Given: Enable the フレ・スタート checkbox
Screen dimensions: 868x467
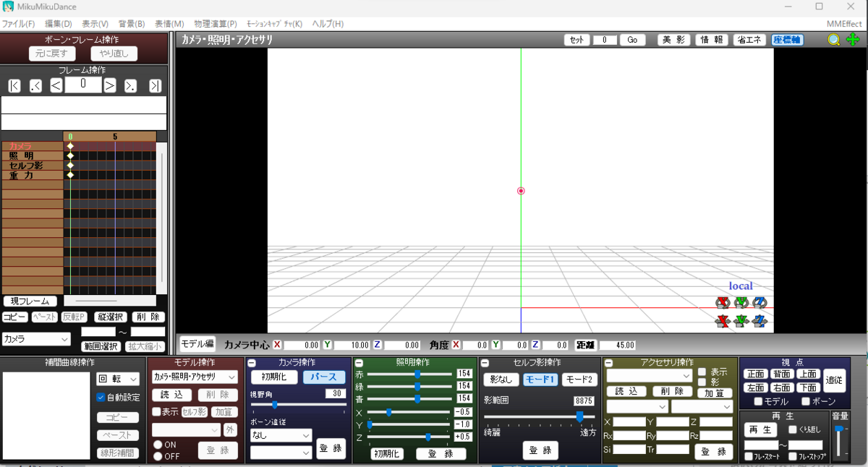Looking at the screenshot, I should (x=749, y=457).
